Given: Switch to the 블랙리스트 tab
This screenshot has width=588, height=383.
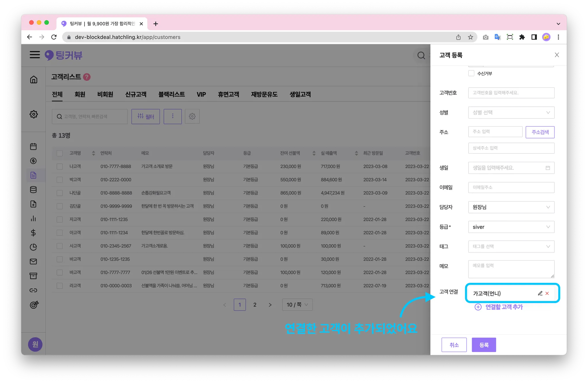Looking at the screenshot, I should (x=171, y=94).
